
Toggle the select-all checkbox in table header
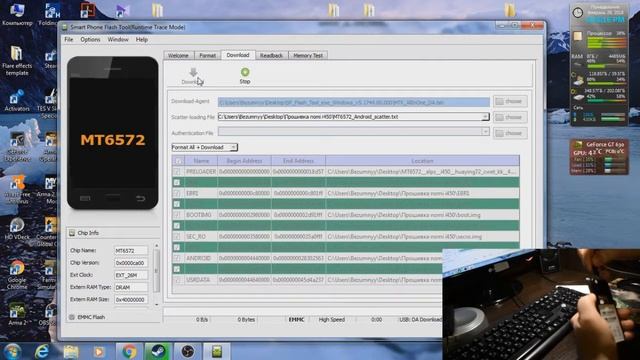click(x=178, y=161)
